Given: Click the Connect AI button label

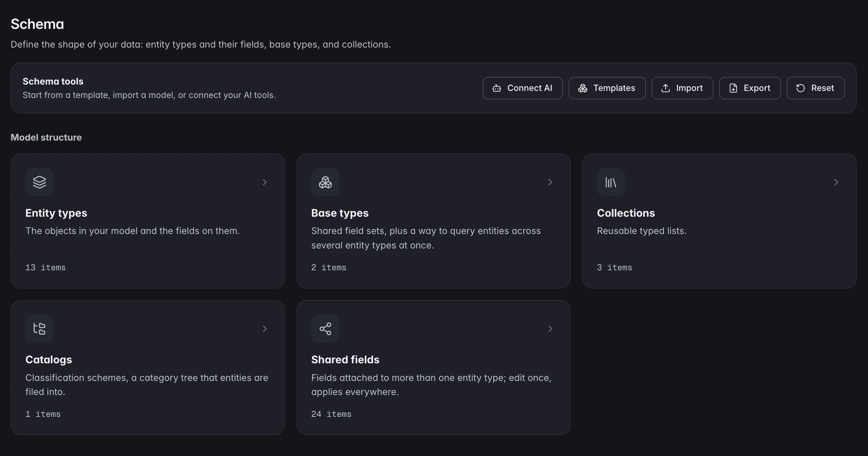Looking at the screenshot, I should (530, 88).
